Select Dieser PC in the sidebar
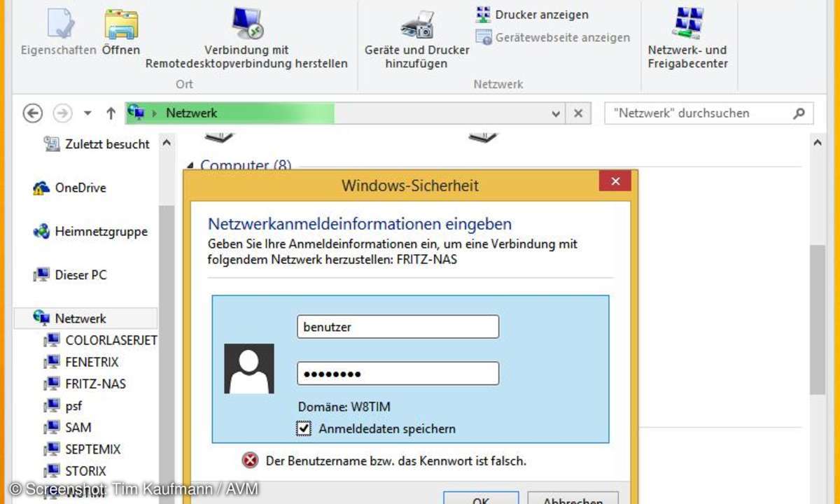 pyautogui.click(x=80, y=275)
